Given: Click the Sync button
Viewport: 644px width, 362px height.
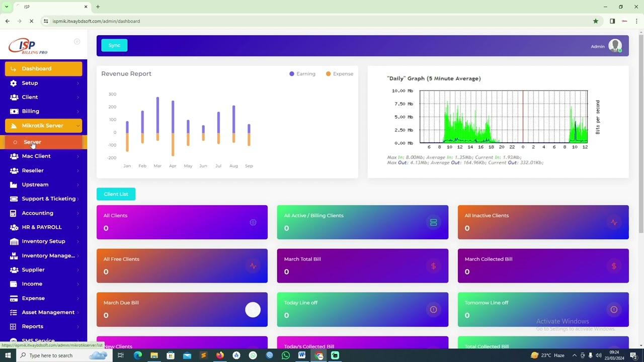Looking at the screenshot, I should 114,45.
